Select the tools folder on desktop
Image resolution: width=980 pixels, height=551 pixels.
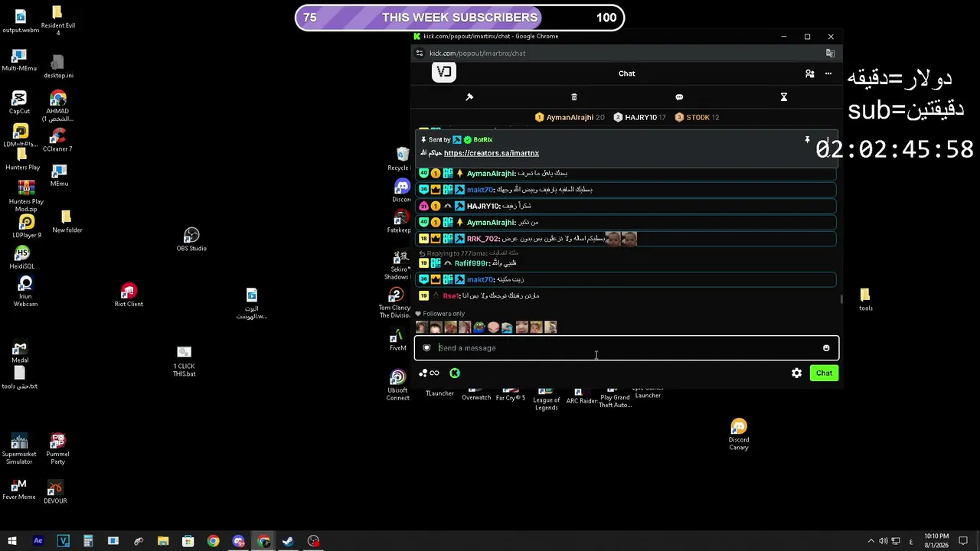tap(865, 299)
